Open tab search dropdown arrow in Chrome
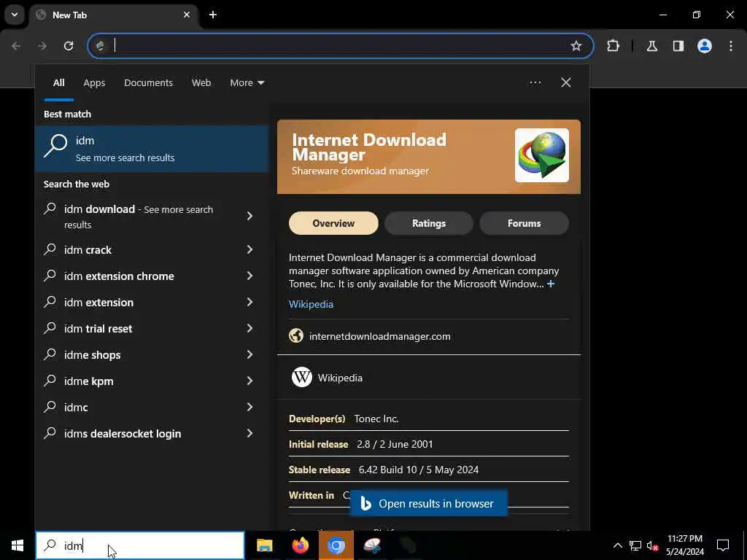The image size is (747, 560). [15, 15]
